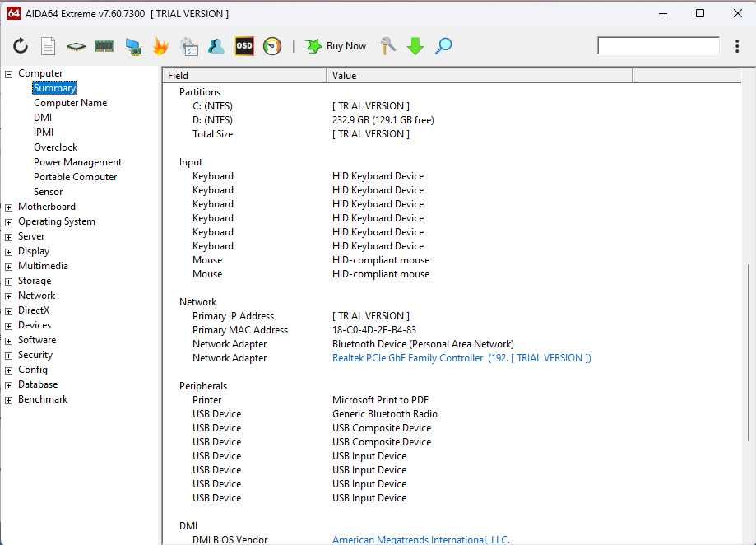This screenshot has height=545, width=756.
Task: Click the Refresh toolbar icon
Action: tap(21, 46)
